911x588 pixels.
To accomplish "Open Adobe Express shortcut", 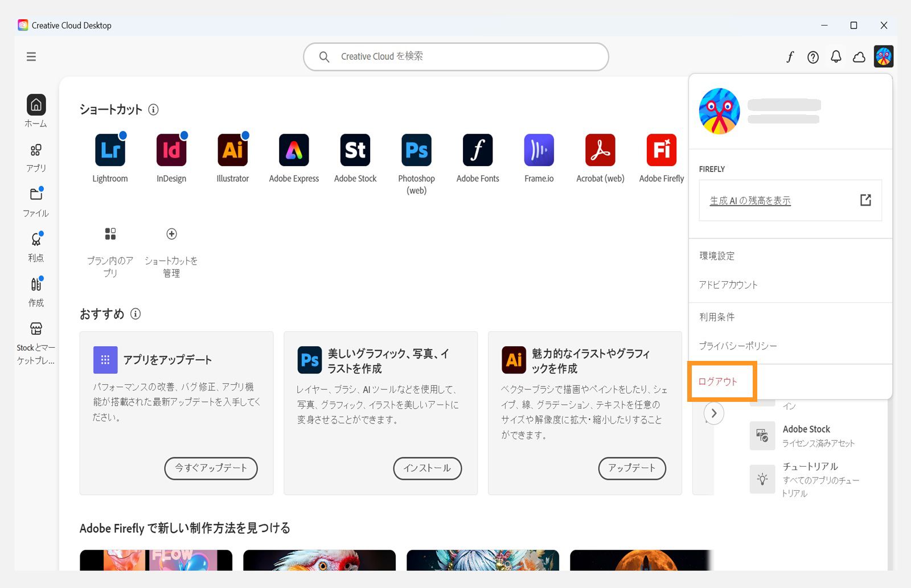I will click(294, 150).
